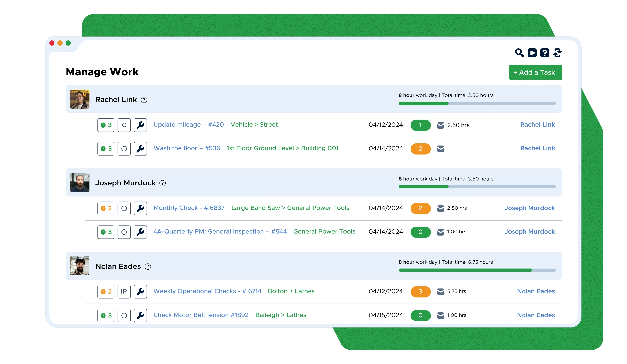Click Nolan Eades's profile photo
Screen dimensions: 627x364
pyautogui.click(x=80, y=266)
